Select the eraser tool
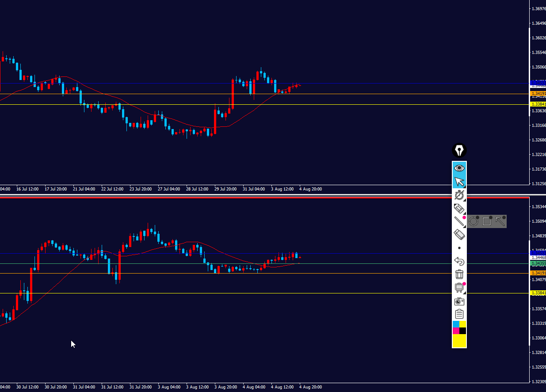The width and height of the screenshot is (546, 392). (x=459, y=235)
